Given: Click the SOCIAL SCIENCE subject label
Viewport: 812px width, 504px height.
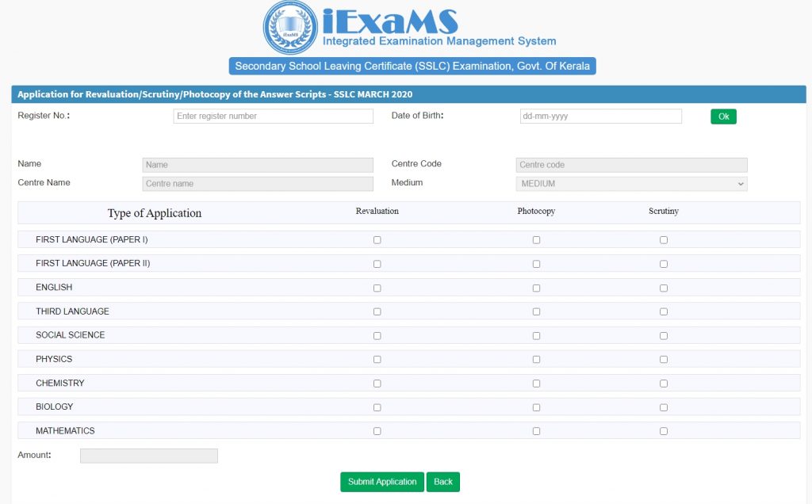Looking at the screenshot, I should pos(71,334).
